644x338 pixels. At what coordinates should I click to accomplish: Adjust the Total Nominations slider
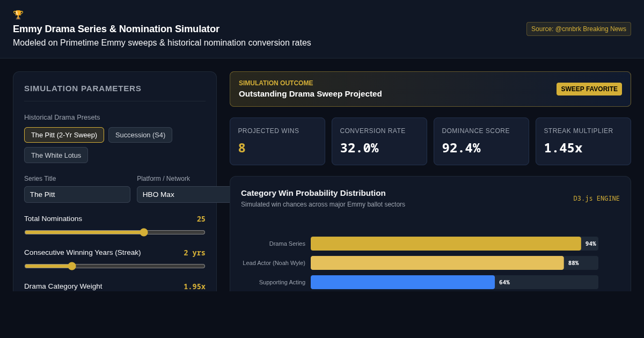tap(115, 232)
